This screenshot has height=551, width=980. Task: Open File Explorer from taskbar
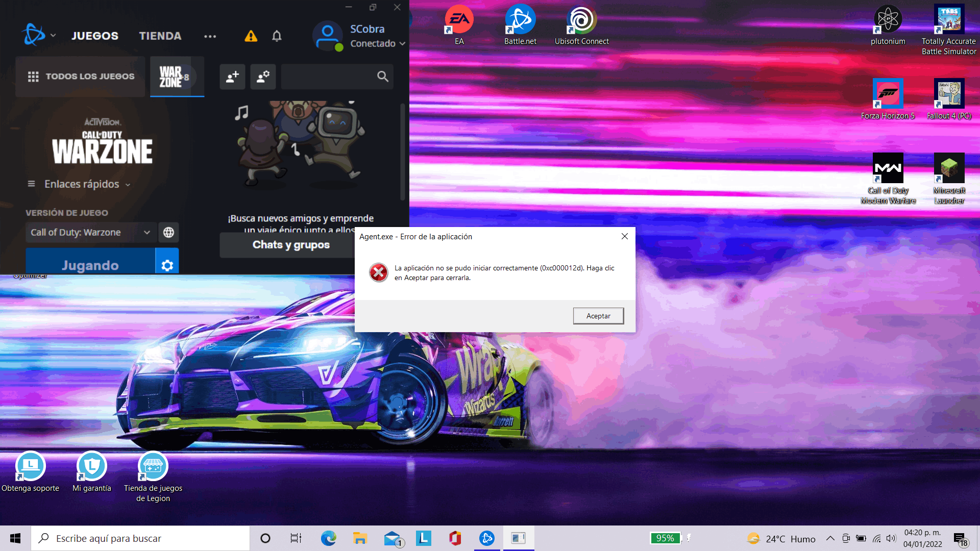360,538
